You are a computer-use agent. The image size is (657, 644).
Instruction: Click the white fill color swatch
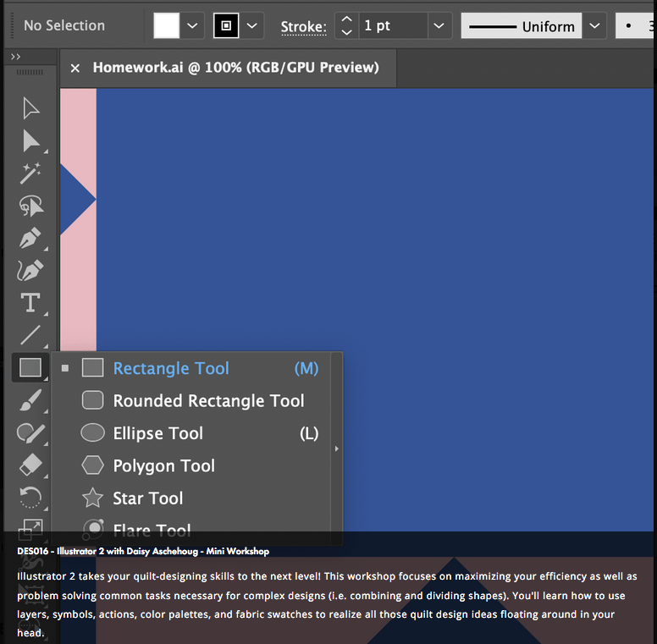(x=167, y=25)
